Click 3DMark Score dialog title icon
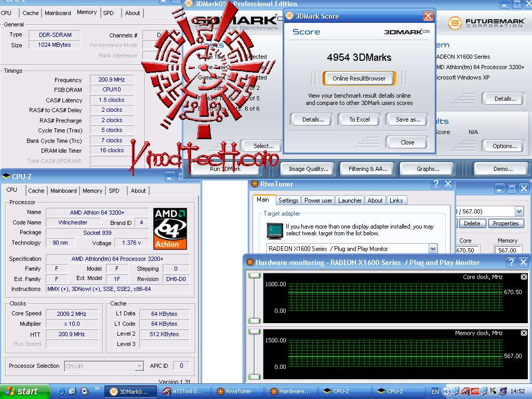The image size is (532, 399). [x=289, y=16]
